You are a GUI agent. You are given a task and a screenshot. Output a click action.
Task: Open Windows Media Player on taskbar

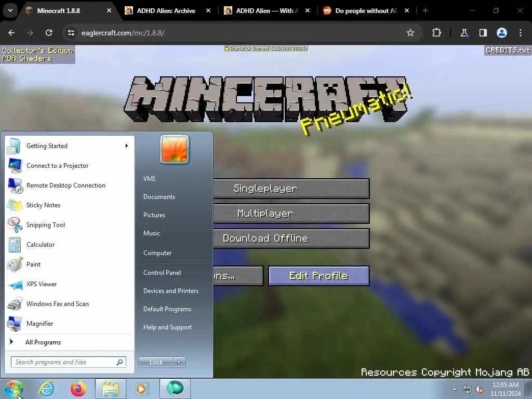pos(141,389)
